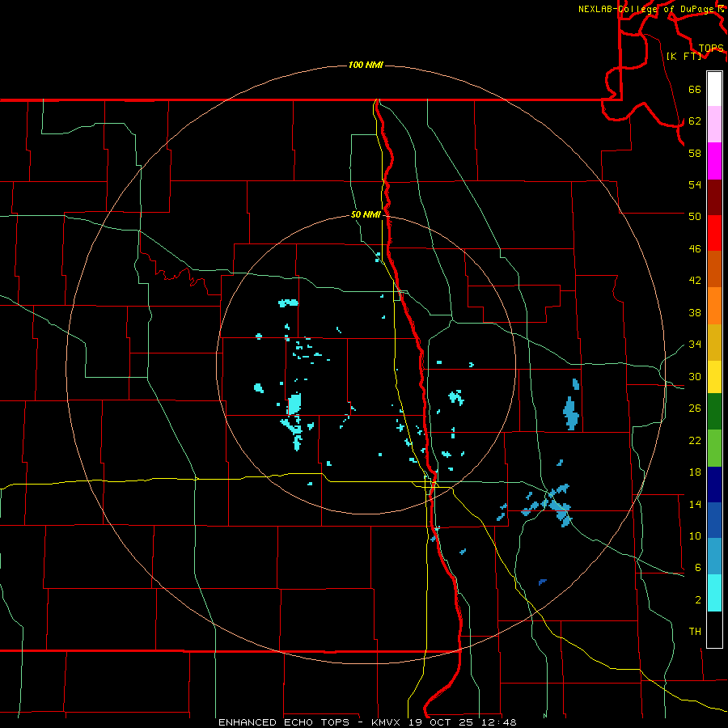Click the NEXLAB-College of DuPage text
Image resolution: width=728 pixels, height=728 pixels.
tap(645, 9)
